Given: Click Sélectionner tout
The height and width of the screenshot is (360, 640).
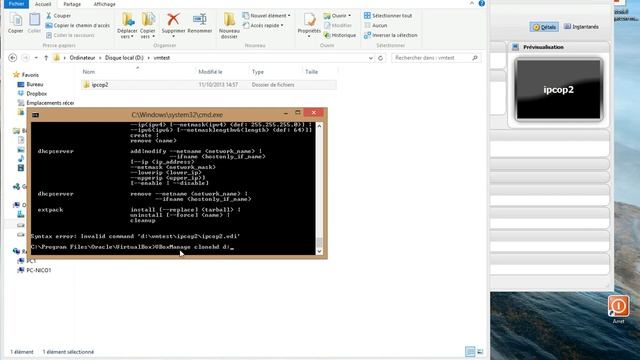Looking at the screenshot, I should [388, 16].
